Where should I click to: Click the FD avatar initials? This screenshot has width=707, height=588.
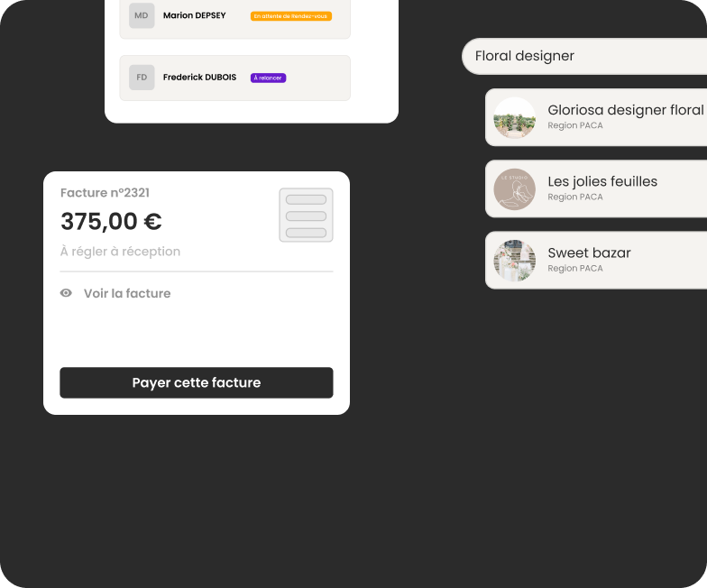click(142, 78)
